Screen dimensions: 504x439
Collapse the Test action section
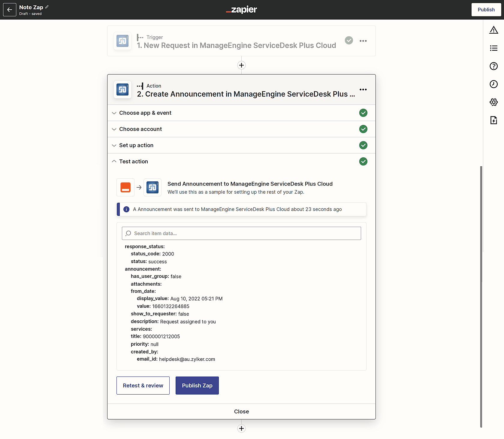click(241, 162)
